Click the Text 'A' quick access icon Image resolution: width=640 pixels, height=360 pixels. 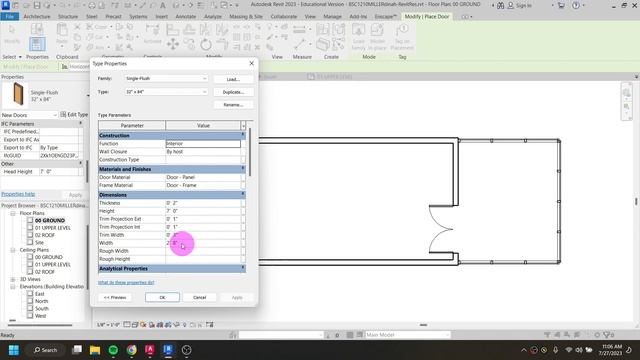tap(162, 5)
